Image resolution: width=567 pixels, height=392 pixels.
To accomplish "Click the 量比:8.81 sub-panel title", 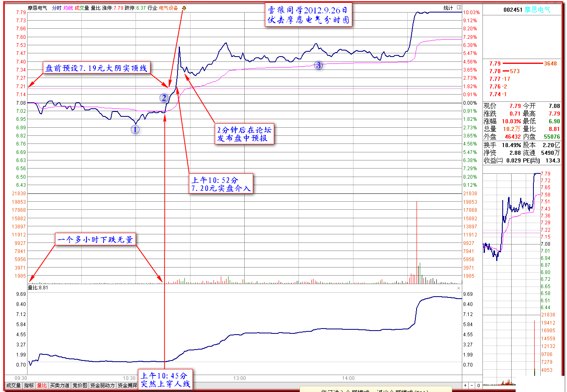I will [x=38, y=288].
